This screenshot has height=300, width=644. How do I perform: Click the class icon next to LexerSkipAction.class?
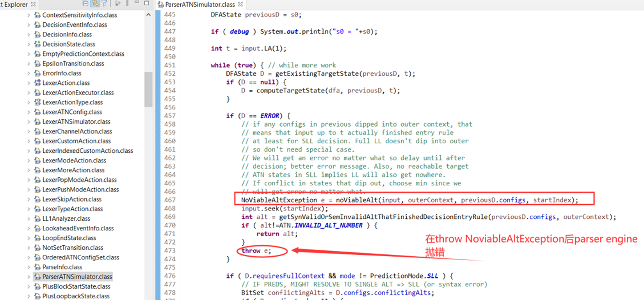(37, 199)
